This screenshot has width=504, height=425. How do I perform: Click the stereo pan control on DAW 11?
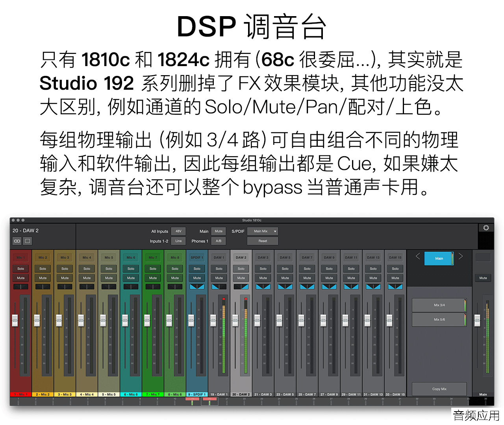coord(352,286)
